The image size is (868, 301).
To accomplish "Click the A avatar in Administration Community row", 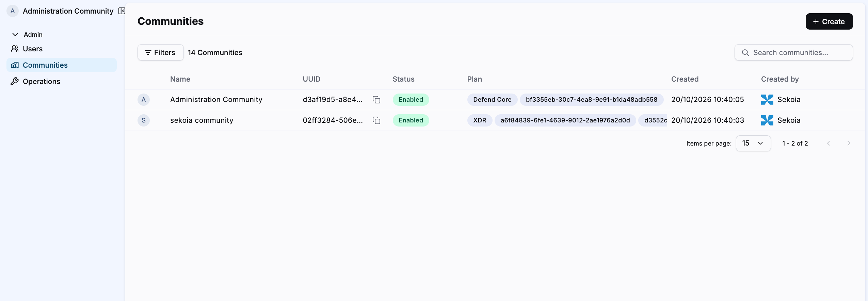I will (x=144, y=100).
